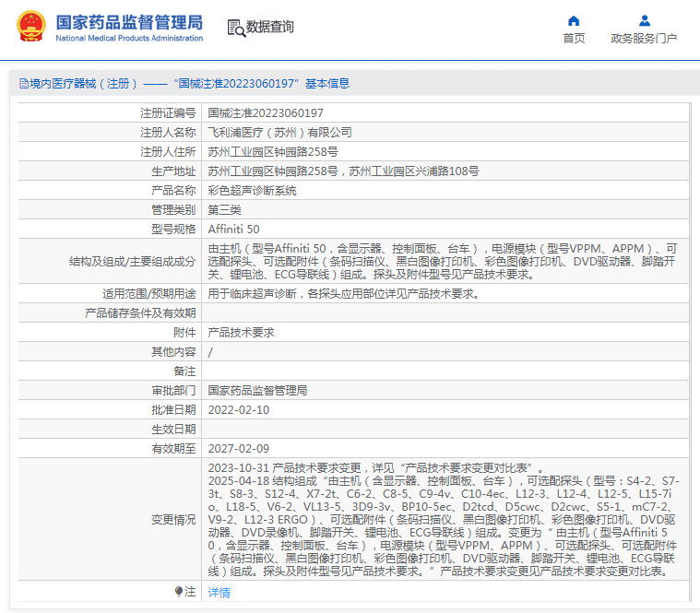Click the 结构及组成/主要组成成分 label
The width and height of the screenshot is (700, 613).
tap(132, 262)
